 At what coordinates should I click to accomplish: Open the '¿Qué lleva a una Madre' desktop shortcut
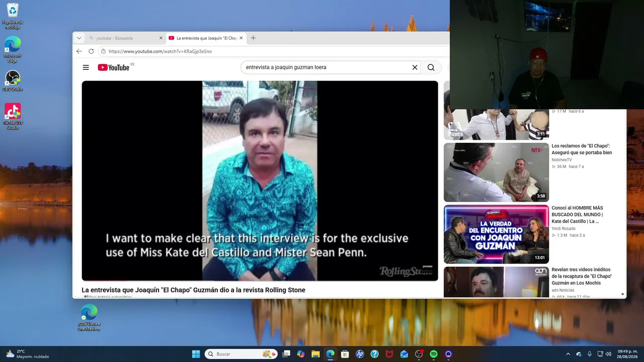coord(89,318)
